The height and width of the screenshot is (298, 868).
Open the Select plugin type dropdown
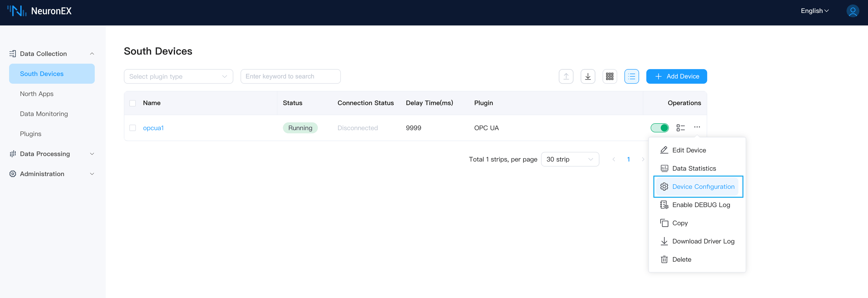tap(178, 76)
